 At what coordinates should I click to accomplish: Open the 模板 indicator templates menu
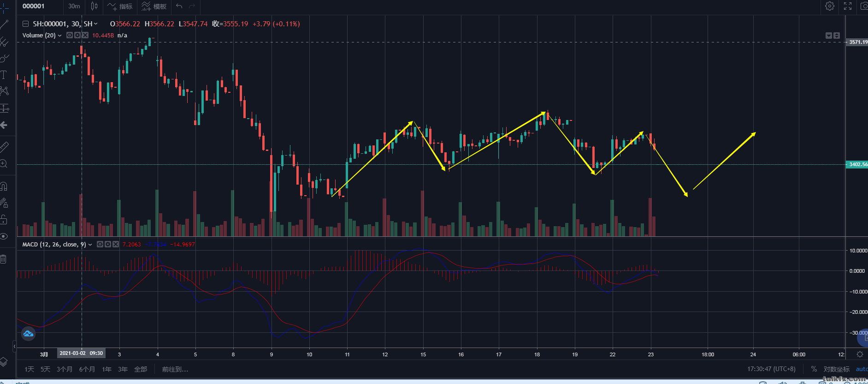154,6
